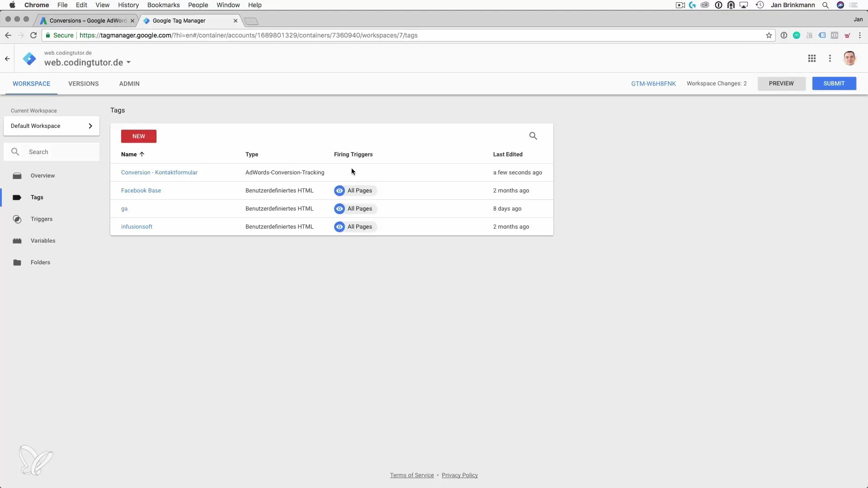
Task: Close the Google Tag Manager browser tab
Action: [x=236, y=21]
